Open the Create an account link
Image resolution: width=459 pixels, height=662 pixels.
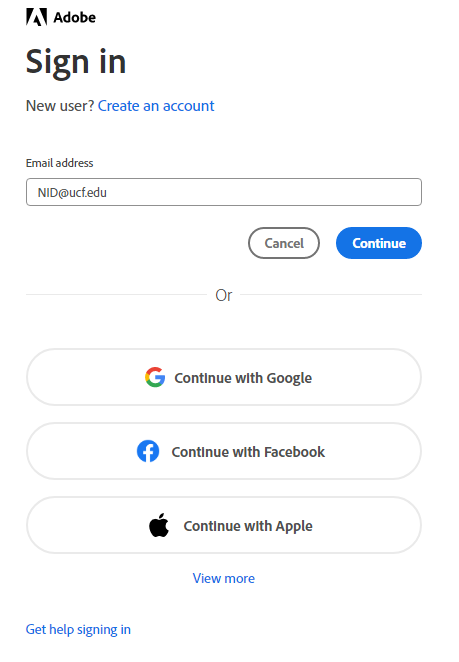click(x=156, y=106)
